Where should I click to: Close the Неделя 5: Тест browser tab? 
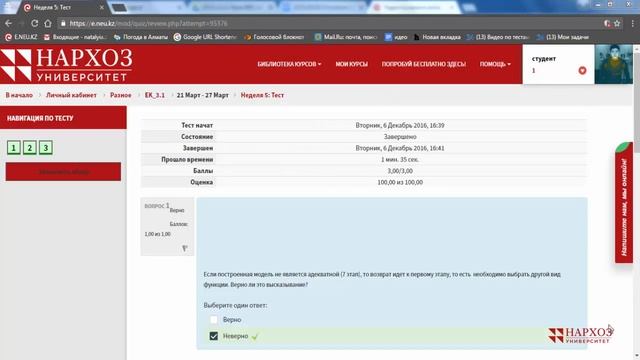(102, 7)
